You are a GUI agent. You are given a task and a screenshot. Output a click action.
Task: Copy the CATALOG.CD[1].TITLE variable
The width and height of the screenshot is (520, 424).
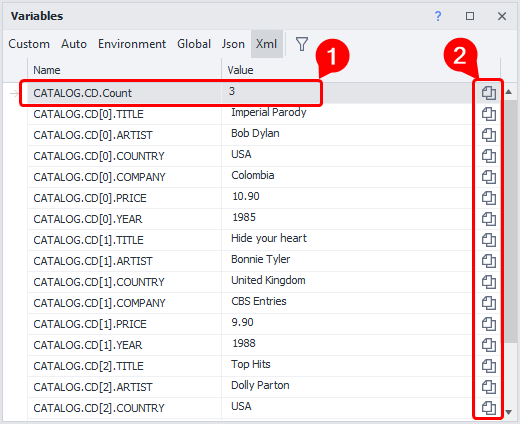pos(489,240)
